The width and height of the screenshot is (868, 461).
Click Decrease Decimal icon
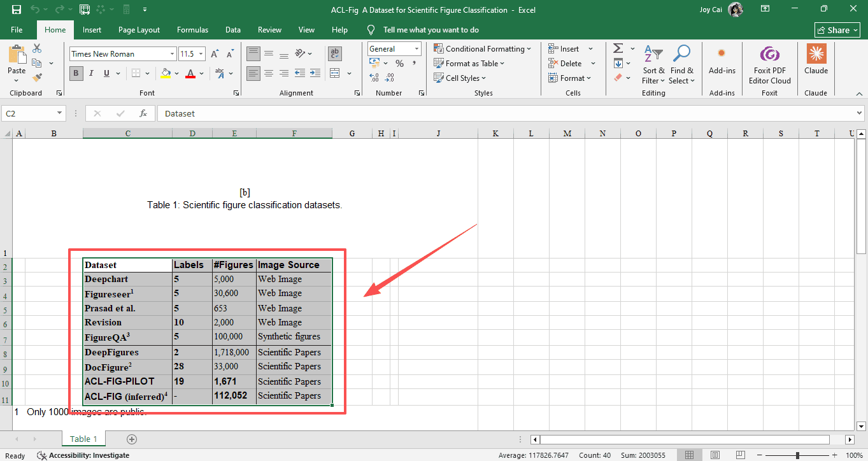(390, 77)
